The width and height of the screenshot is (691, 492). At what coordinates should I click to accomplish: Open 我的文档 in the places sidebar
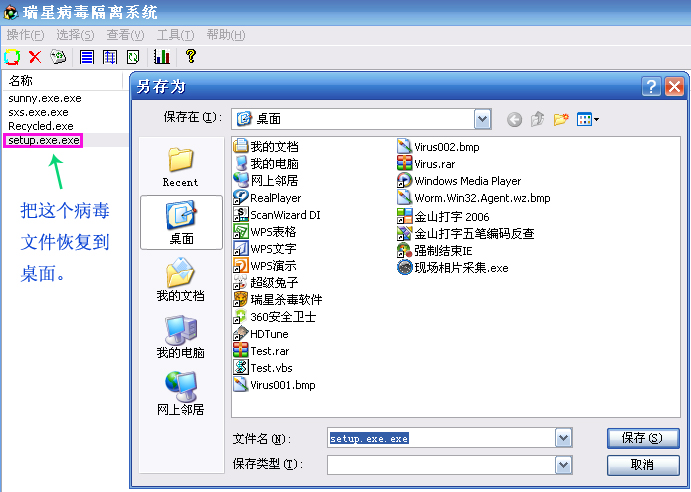point(181,280)
